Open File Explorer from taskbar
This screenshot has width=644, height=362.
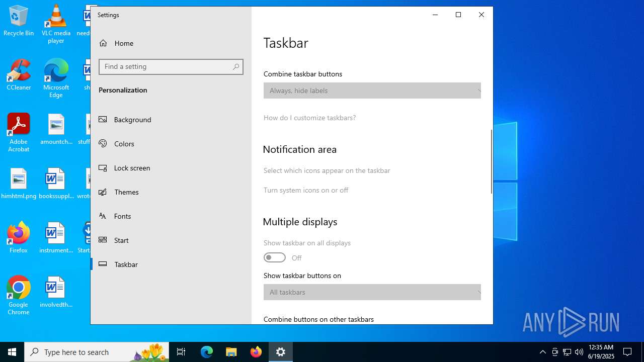click(231, 352)
